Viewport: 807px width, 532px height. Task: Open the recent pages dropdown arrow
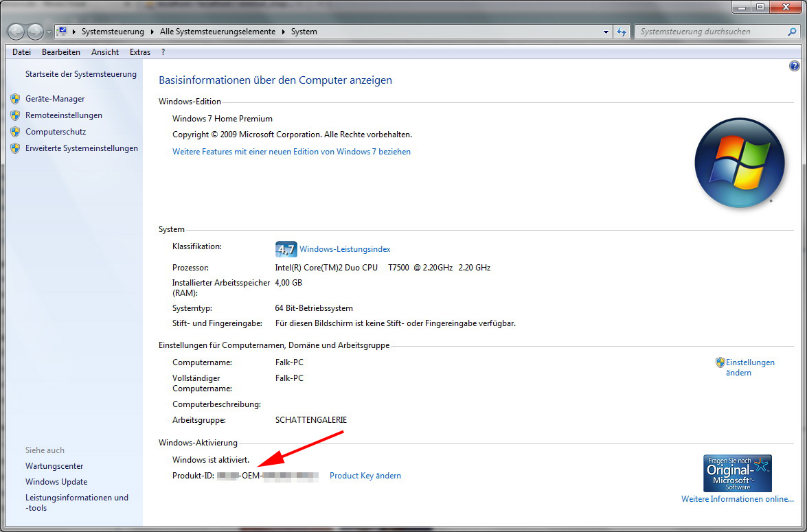[x=49, y=32]
